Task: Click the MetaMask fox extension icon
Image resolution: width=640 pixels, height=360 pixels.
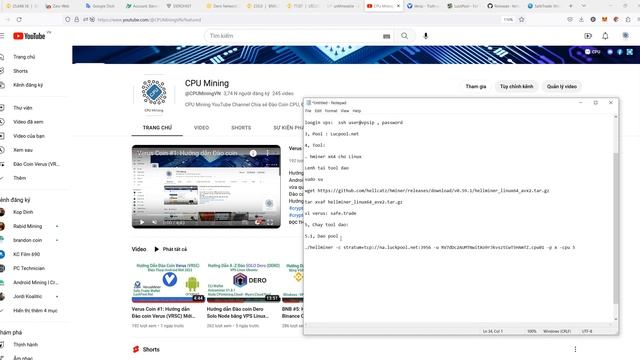Action: [604, 20]
